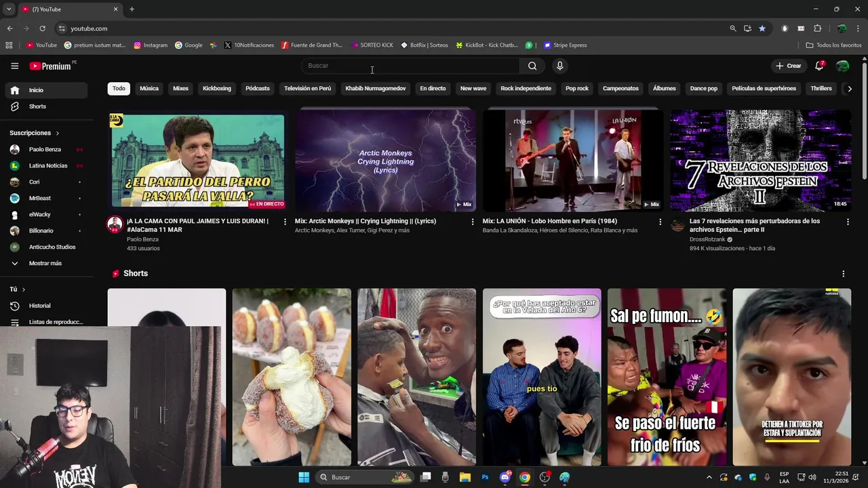Select the Música filter chip
This screenshot has width=868, height=488.
pyautogui.click(x=149, y=88)
